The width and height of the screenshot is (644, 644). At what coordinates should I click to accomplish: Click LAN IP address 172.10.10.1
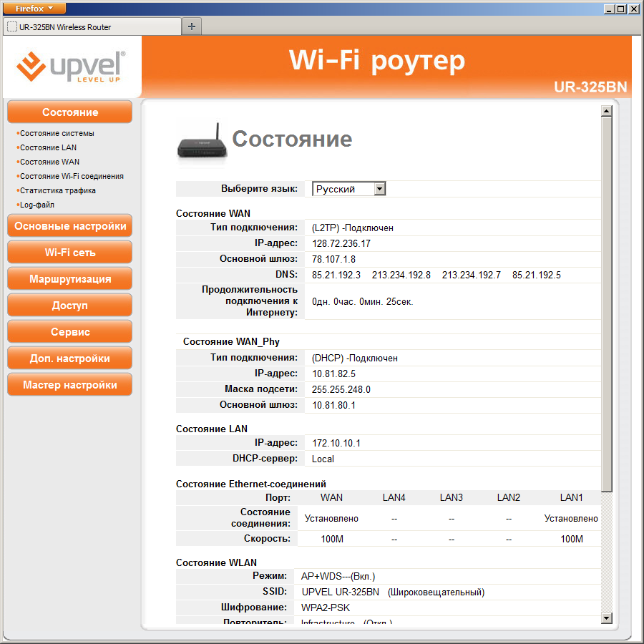336,443
